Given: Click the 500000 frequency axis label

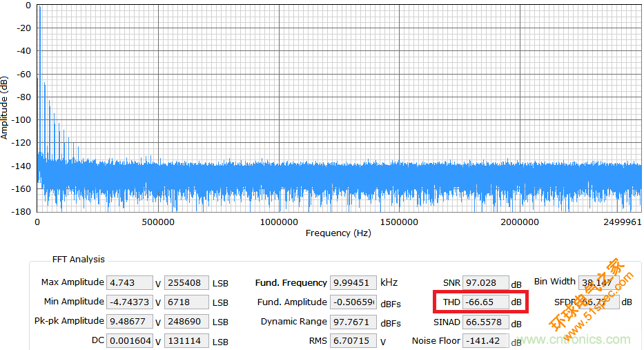Looking at the screenshot, I should click(158, 222).
